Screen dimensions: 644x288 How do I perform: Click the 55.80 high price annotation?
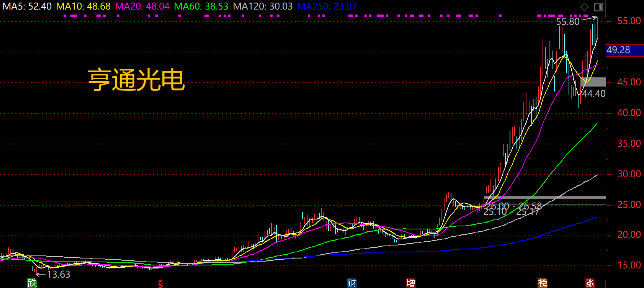[567, 22]
